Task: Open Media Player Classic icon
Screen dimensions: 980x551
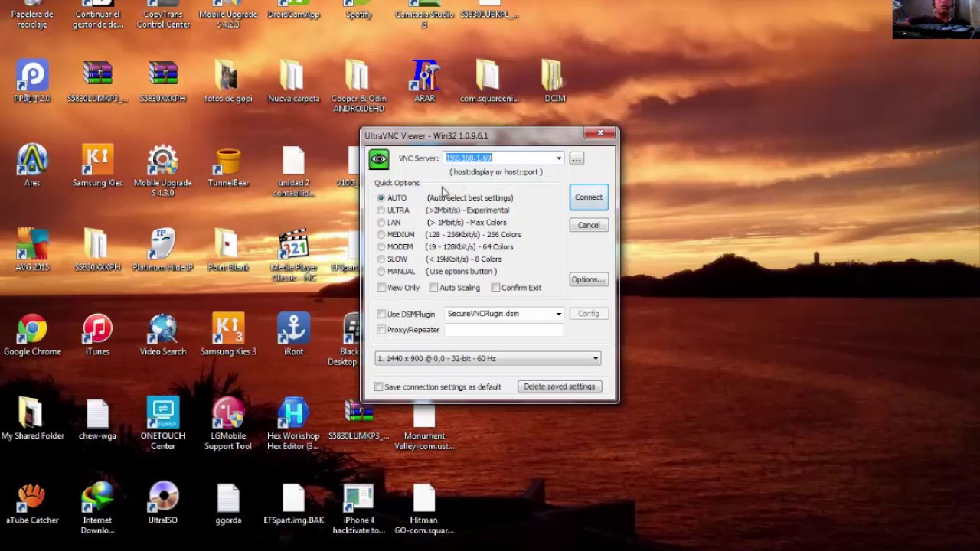Action: pyautogui.click(x=294, y=254)
